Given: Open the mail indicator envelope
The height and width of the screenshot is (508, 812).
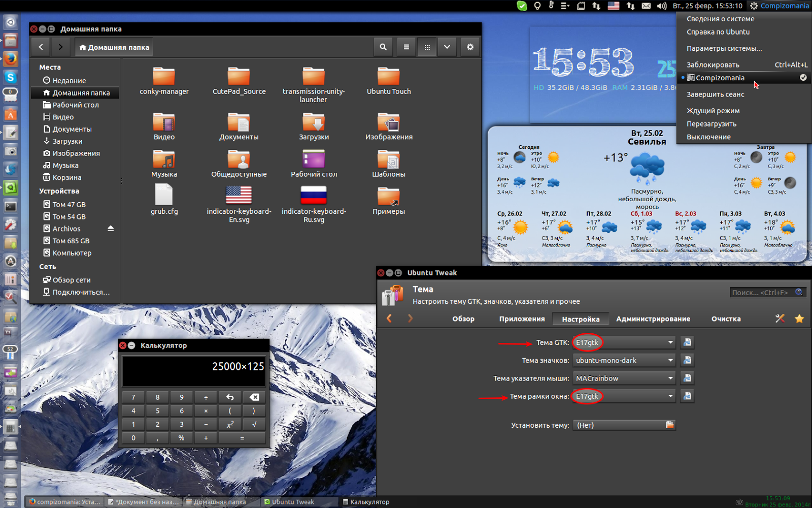Looking at the screenshot, I should click(646, 6).
